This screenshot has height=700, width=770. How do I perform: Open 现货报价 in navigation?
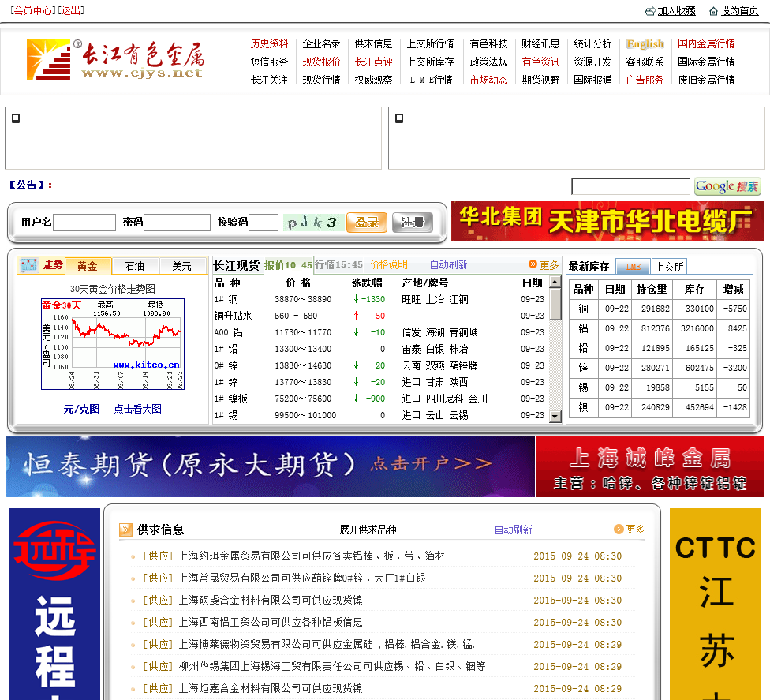pos(321,62)
